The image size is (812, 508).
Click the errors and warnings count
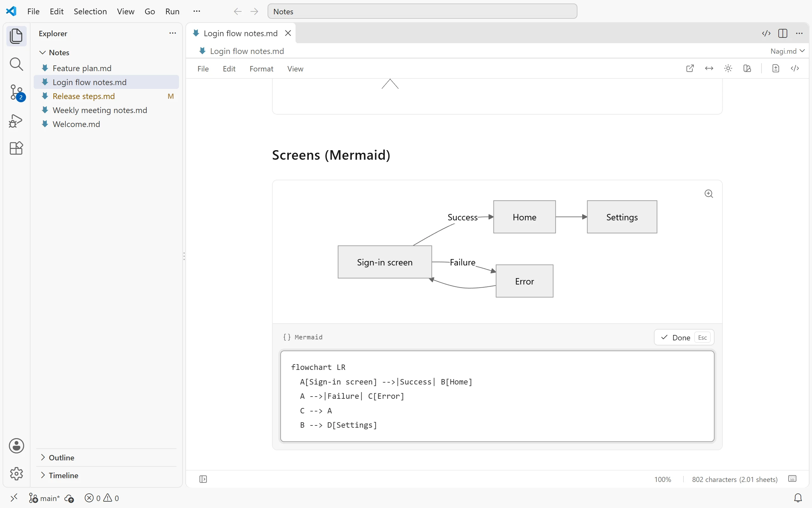pyautogui.click(x=102, y=498)
